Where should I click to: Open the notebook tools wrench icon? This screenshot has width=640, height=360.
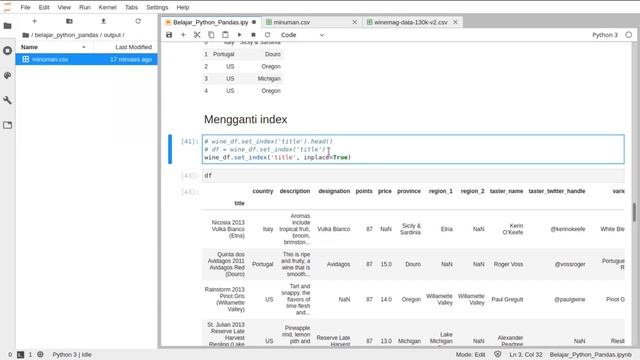(x=7, y=100)
